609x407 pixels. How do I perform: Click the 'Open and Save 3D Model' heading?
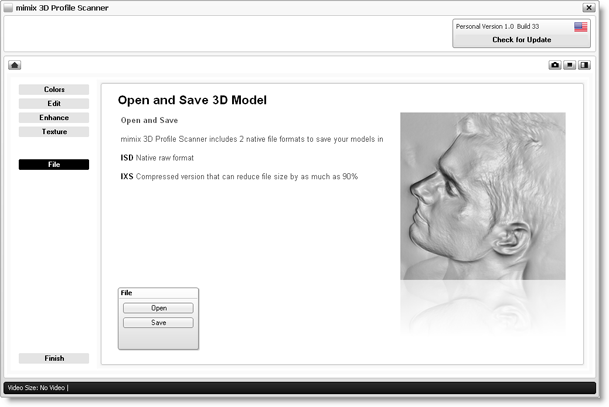pyautogui.click(x=192, y=100)
